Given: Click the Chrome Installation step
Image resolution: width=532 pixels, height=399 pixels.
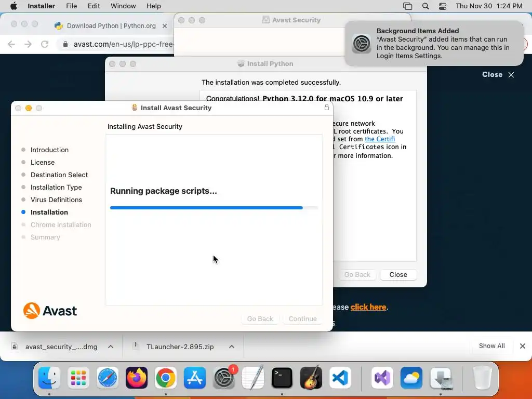Looking at the screenshot, I should 61,224.
